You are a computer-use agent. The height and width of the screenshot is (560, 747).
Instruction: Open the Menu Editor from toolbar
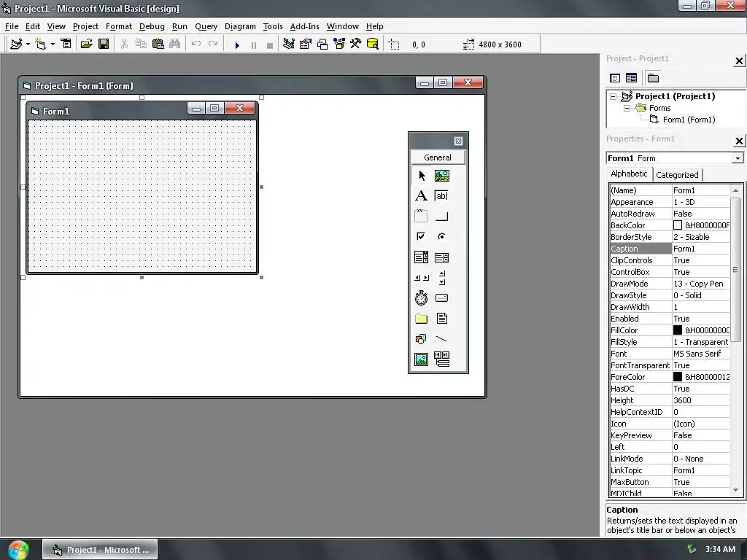pos(66,44)
